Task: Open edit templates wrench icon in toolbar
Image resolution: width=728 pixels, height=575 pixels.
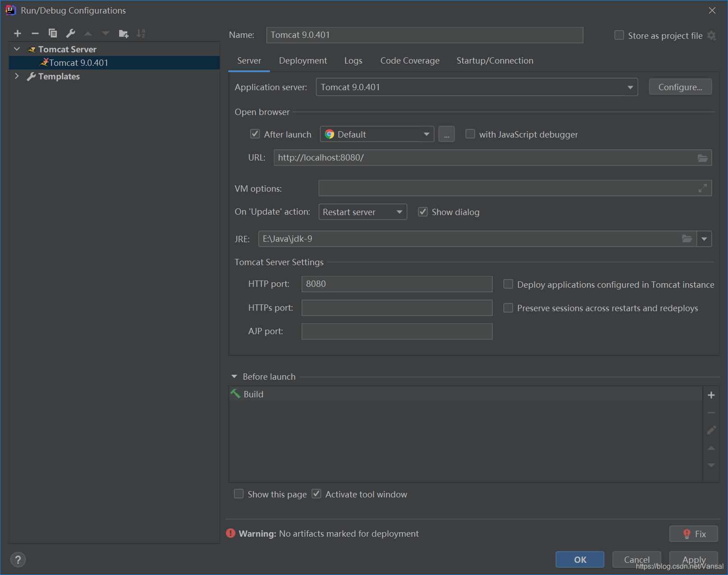Action: pyautogui.click(x=70, y=33)
